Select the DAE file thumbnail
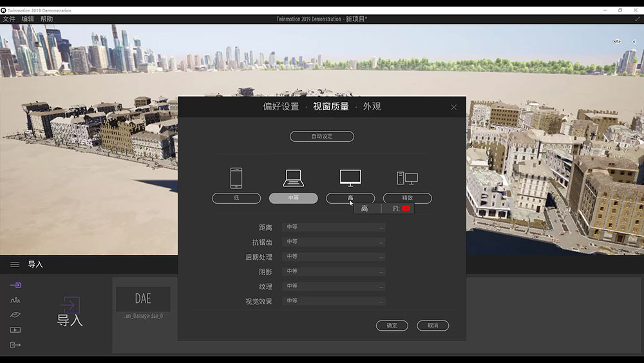644x363 pixels. tap(143, 299)
